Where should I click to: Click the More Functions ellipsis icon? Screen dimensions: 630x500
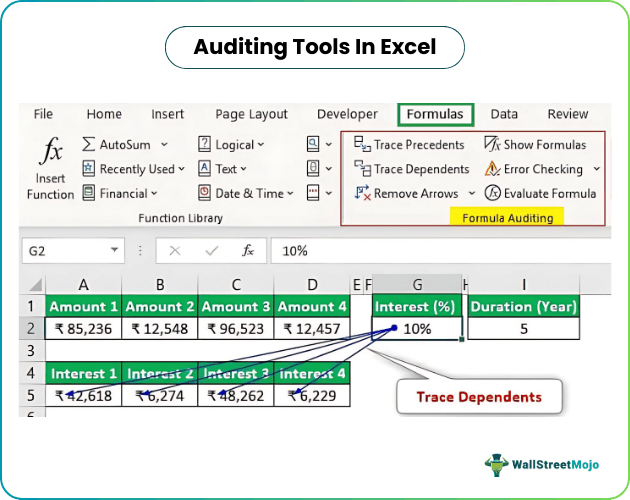[x=313, y=193]
